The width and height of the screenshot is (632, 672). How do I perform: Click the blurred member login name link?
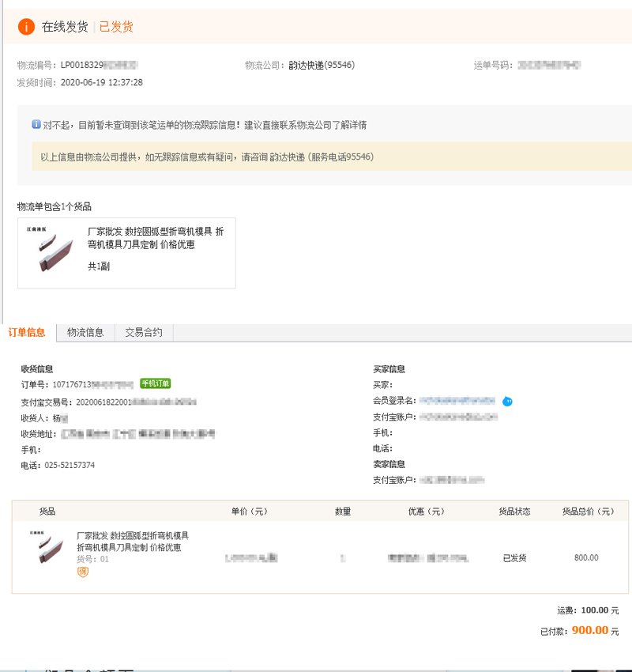tap(457, 401)
